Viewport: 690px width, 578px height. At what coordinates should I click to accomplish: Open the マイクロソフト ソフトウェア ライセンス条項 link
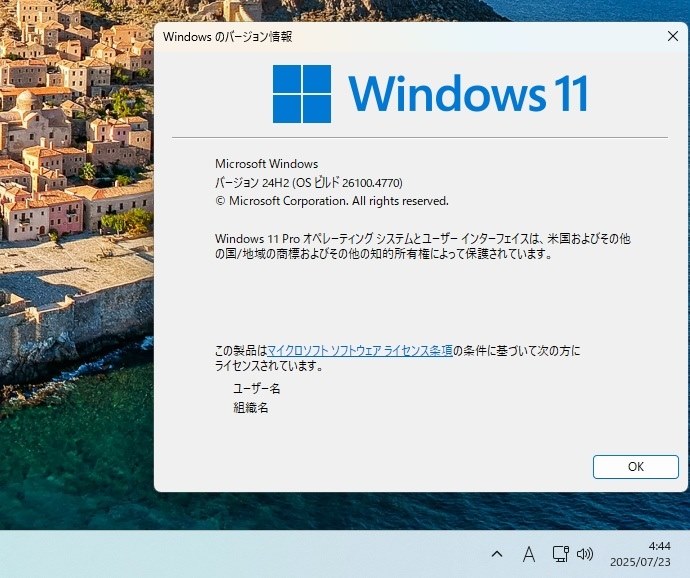coord(360,351)
